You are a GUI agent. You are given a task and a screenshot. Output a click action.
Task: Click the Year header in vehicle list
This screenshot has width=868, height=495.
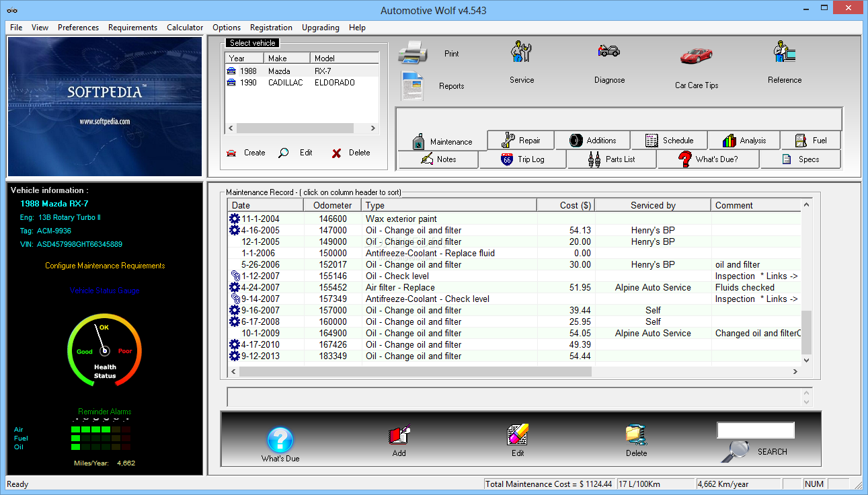click(x=244, y=59)
